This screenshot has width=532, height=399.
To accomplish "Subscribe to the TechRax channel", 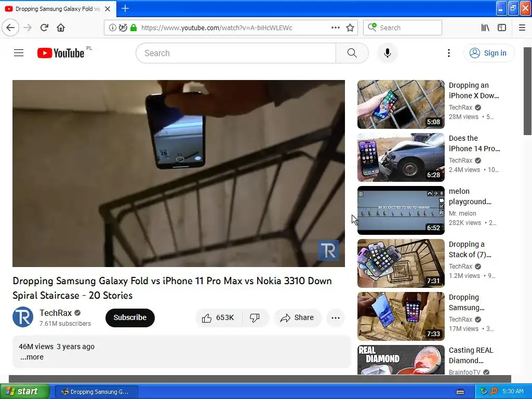I will [130, 317].
